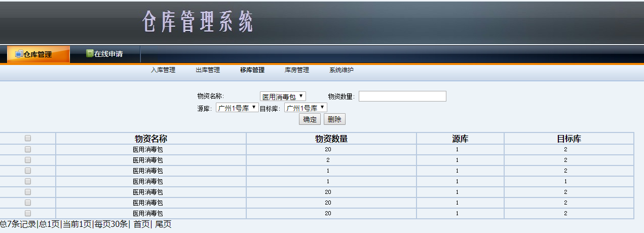Open the 库房管理 menu

[297, 70]
